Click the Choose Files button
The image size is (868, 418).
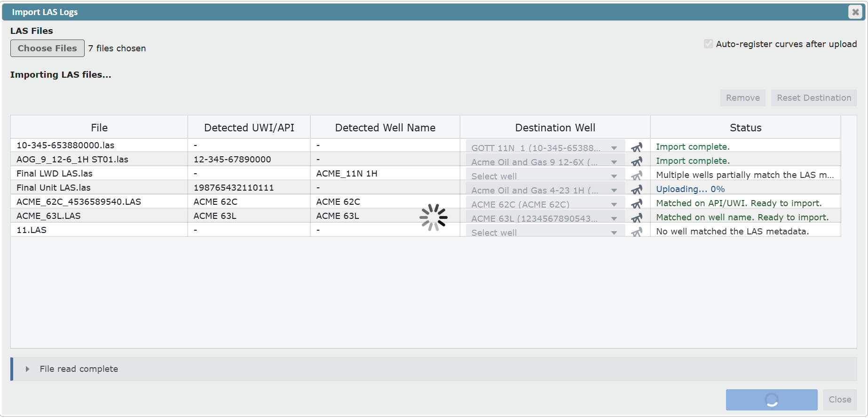[x=47, y=48]
